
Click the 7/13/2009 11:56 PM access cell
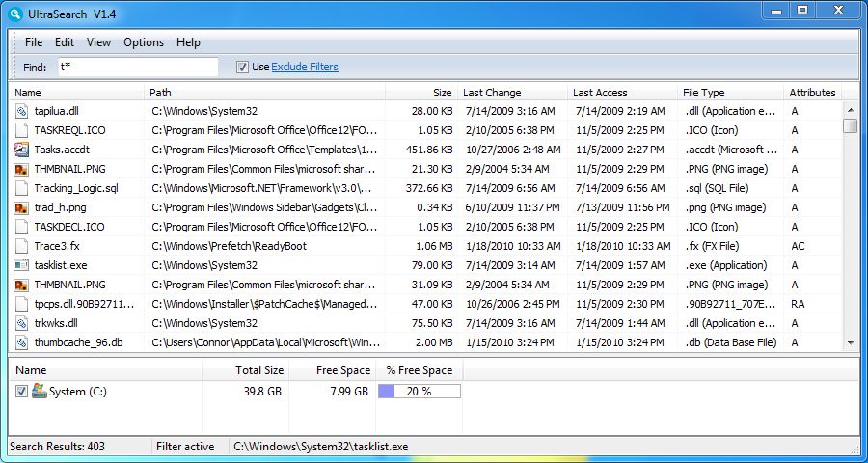[x=622, y=207]
